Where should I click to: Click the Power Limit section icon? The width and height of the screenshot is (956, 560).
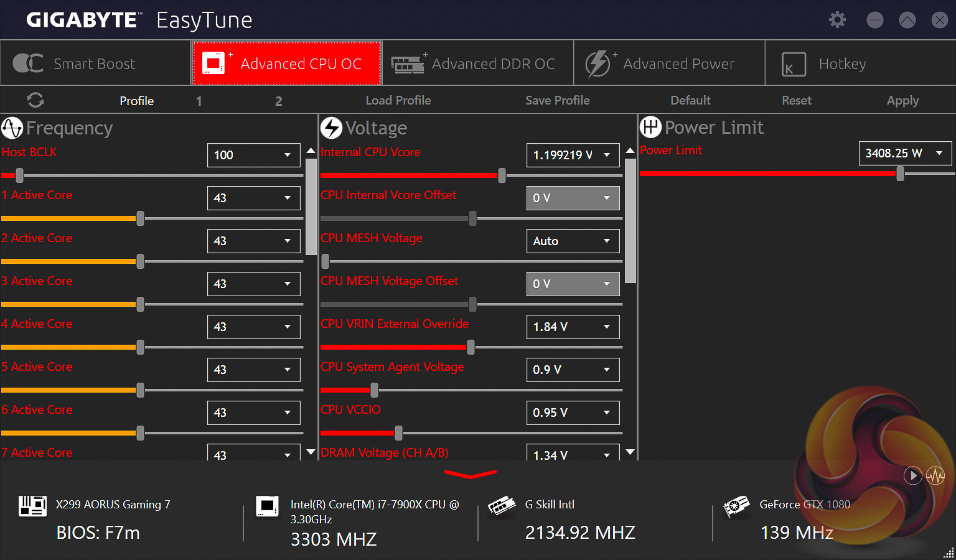coord(650,128)
